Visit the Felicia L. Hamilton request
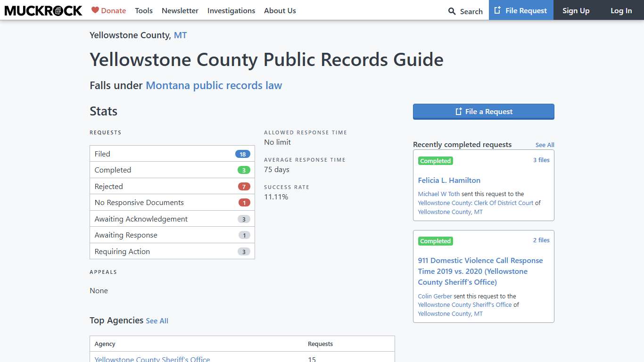This screenshot has height=362, width=644. pyautogui.click(x=449, y=180)
